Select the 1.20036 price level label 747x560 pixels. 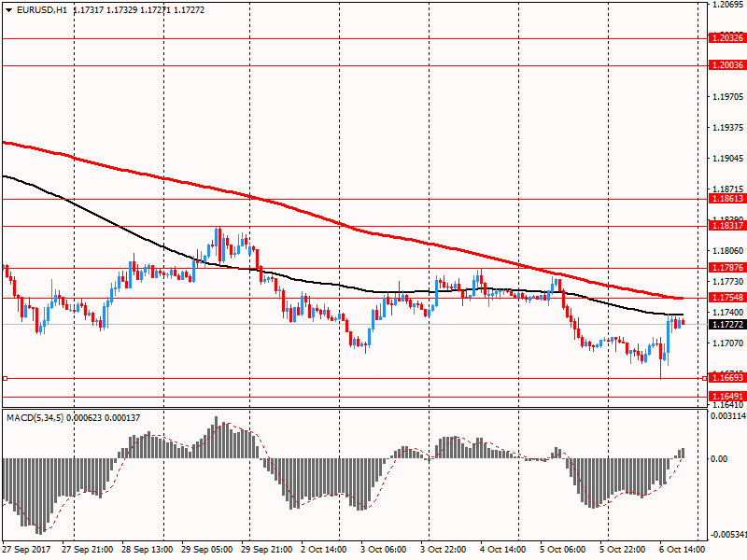(727, 65)
